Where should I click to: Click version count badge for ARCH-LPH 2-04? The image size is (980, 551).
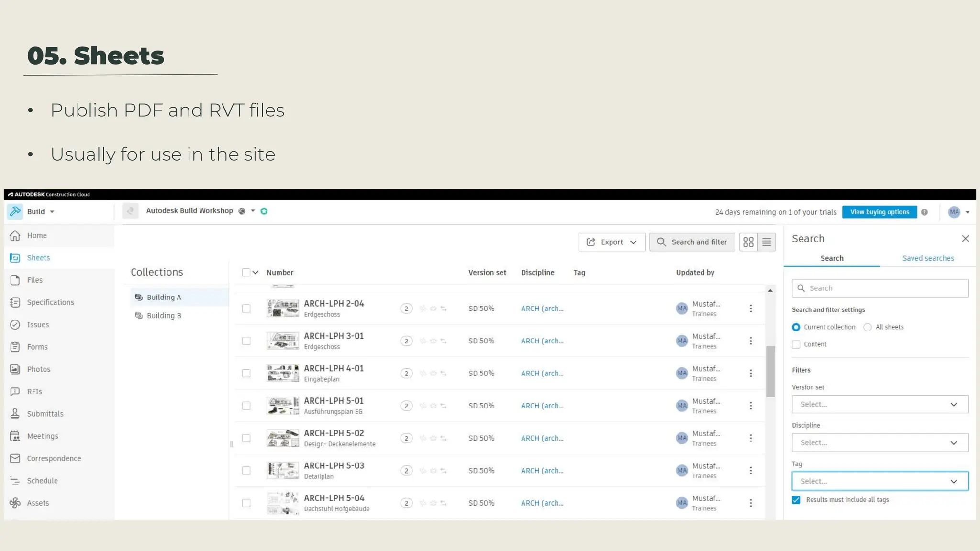coord(406,309)
